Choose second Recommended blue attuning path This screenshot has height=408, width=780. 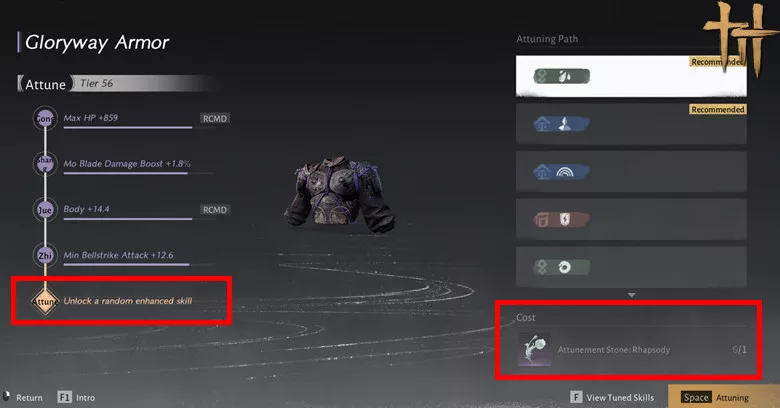point(631,124)
